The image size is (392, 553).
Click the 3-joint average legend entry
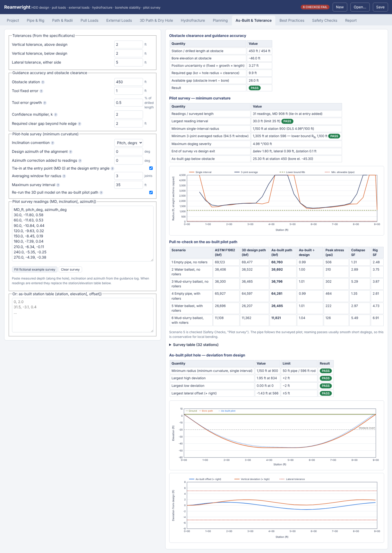pos(246,172)
